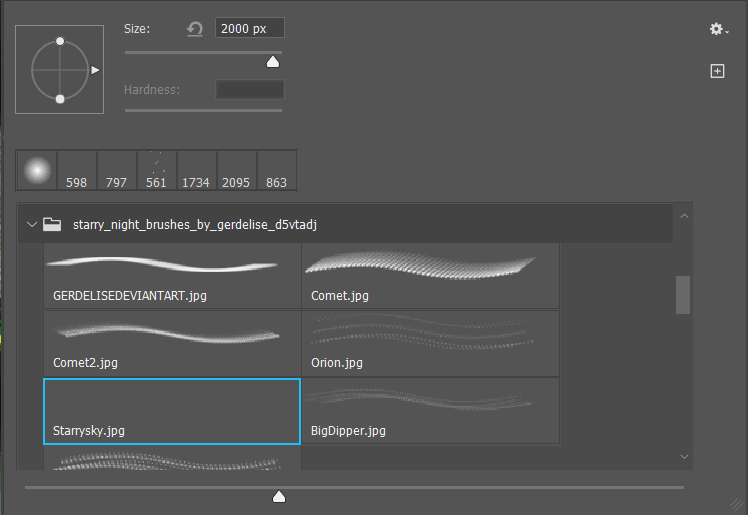Viewport: 748px width, 515px height.
Task: Select recent brush sized 561
Action: pyautogui.click(x=157, y=171)
